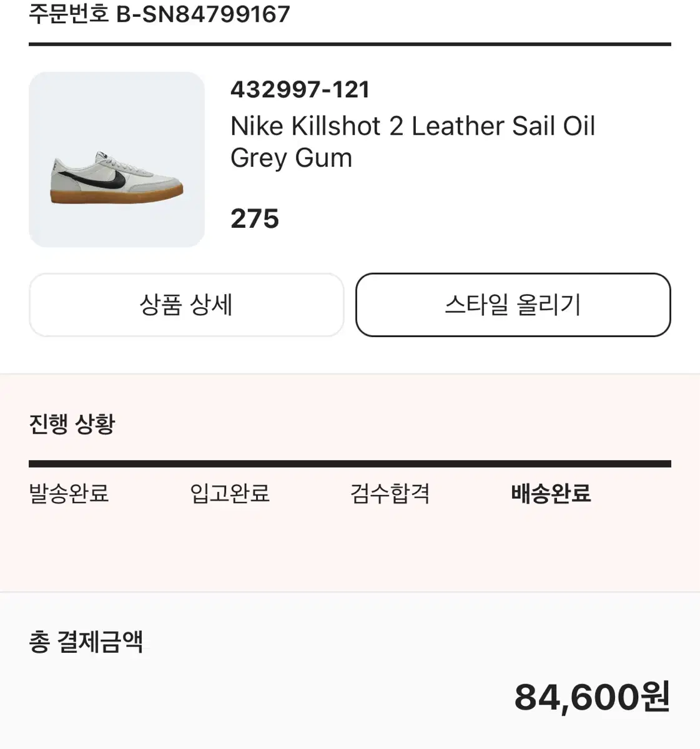Select the 발송완료 progress step
The height and width of the screenshot is (749, 700).
point(69,493)
